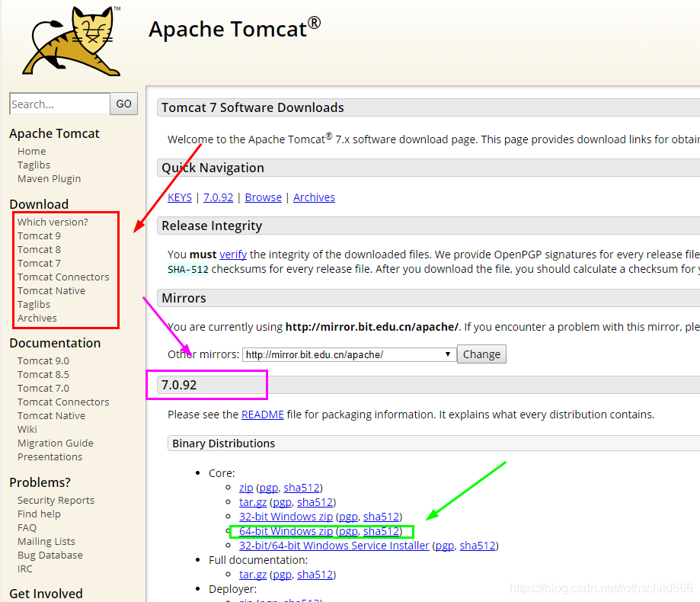Screen dimensions: 700x602
Task: Click the KEYS quick navigation link
Action: [180, 197]
